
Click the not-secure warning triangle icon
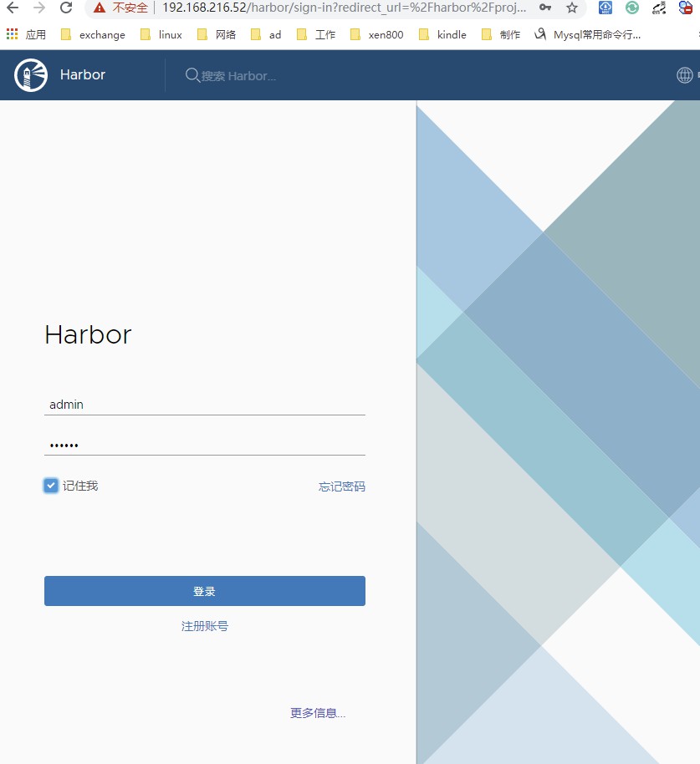pyautogui.click(x=100, y=8)
